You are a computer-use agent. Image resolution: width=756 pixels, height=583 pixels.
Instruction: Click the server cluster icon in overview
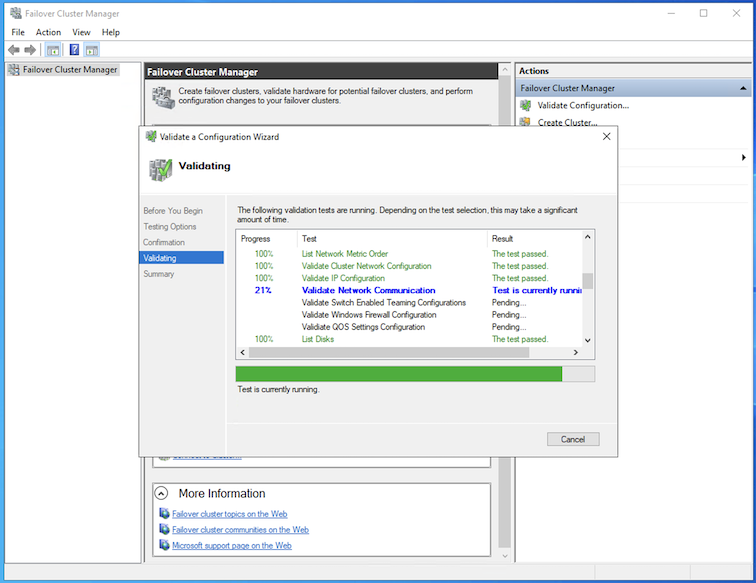(163, 97)
